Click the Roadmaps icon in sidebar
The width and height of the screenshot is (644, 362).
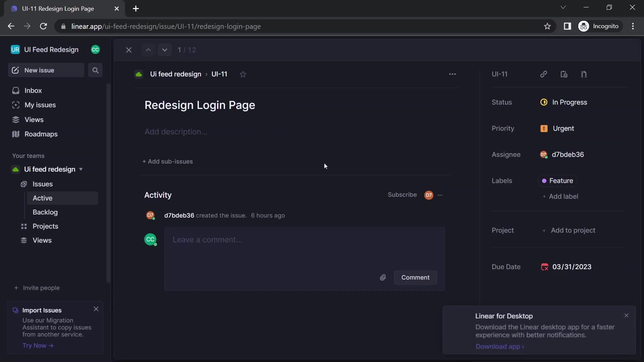15,133
